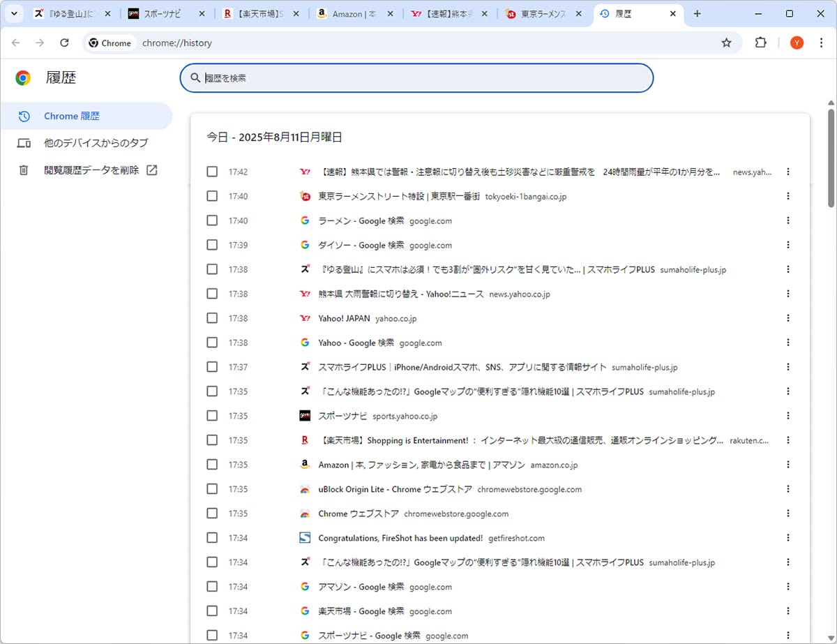This screenshot has width=837, height=644.
Task: Open the Congratulations FireShot updated link
Action: pos(400,538)
